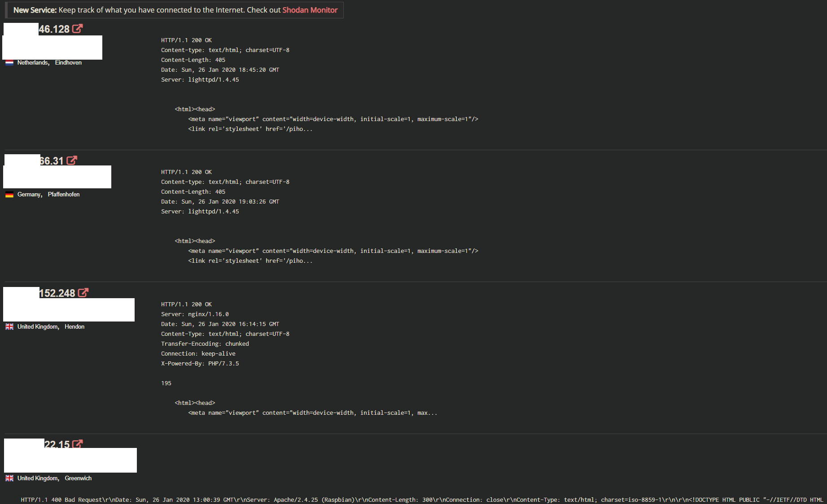The width and height of the screenshot is (827, 504).
Task: Filter results by Germany
Action: pyautogui.click(x=30, y=195)
